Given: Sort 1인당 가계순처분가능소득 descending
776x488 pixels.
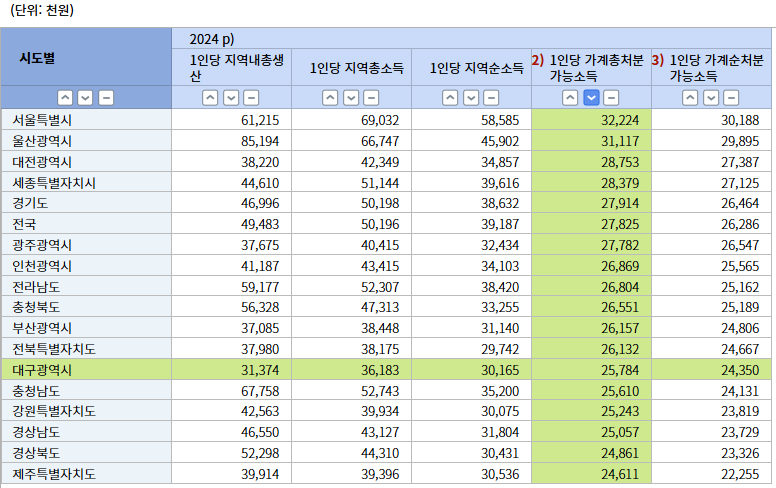Looking at the screenshot, I should coord(710,98).
